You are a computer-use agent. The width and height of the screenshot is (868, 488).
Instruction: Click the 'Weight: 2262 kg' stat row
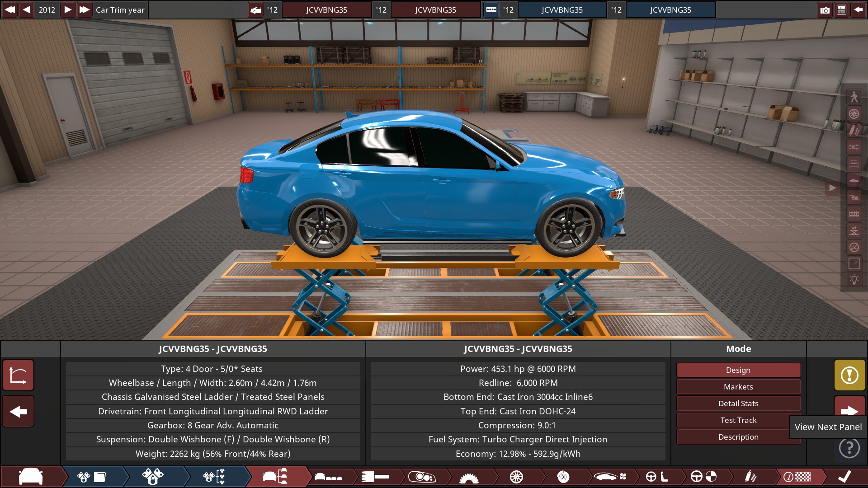coord(213,454)
